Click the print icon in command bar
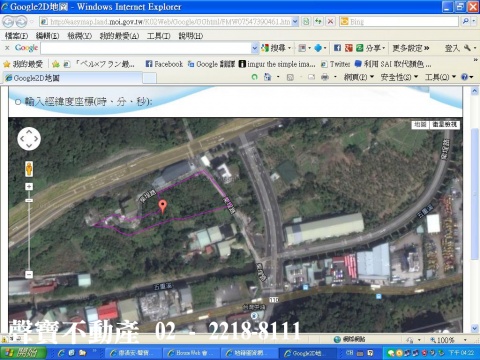Viewport: 480px width, 360px height. [x=324, y=77]
